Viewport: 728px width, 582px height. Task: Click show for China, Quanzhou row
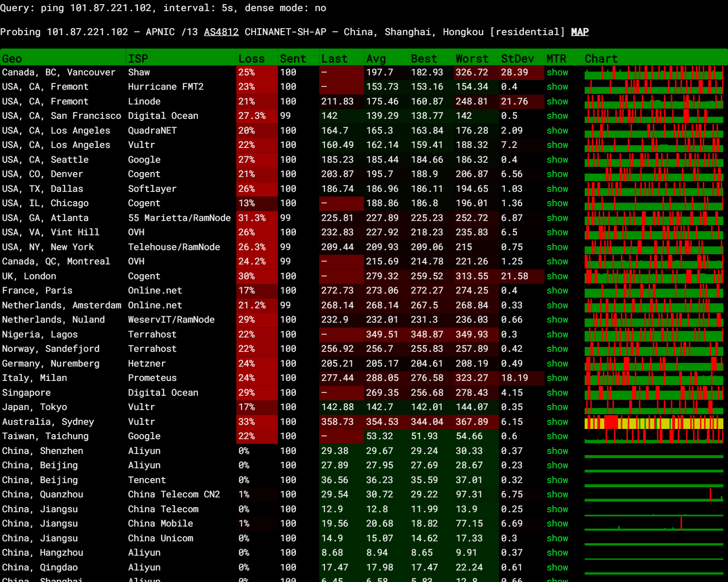coord(557,495)
